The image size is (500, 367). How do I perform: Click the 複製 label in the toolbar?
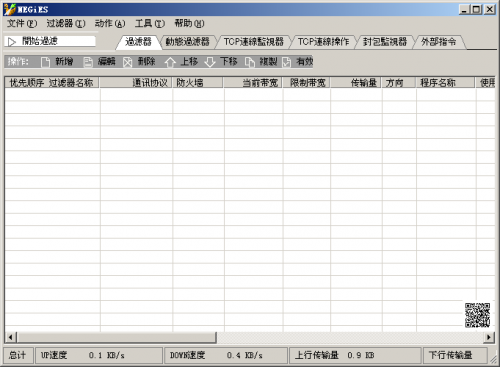point(268,62)
